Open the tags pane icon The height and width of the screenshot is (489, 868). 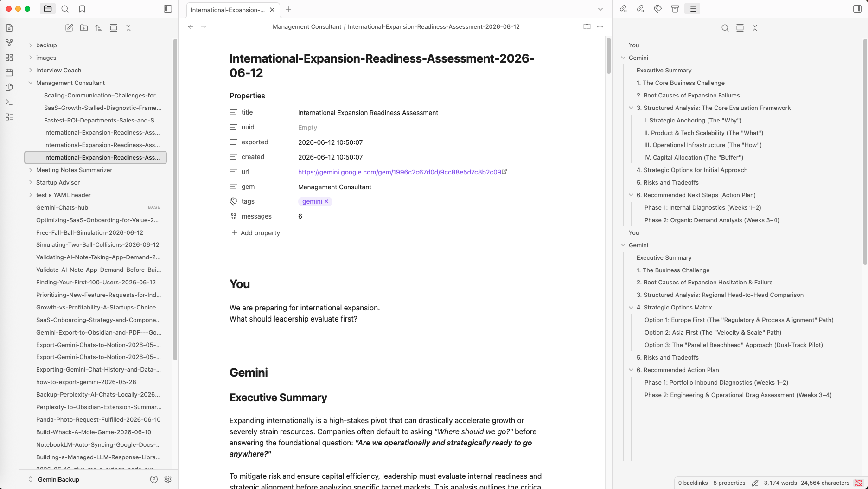[x=658, y=9]
